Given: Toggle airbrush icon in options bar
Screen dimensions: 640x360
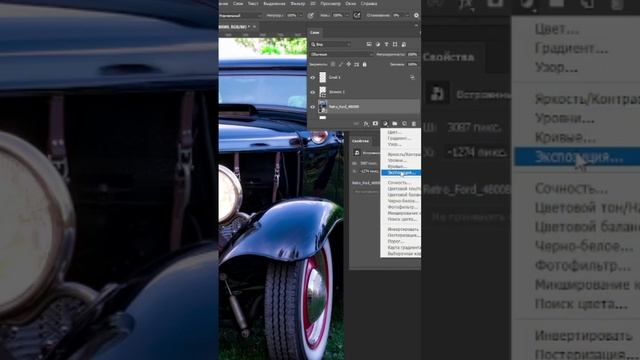Looking at the screenshot, I should click(x=357, y=16).
